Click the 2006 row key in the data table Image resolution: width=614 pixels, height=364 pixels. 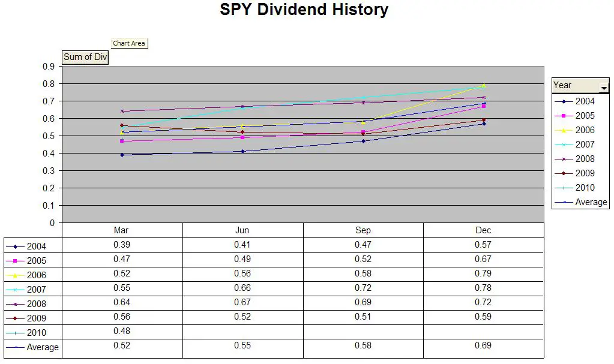(33, 275)
